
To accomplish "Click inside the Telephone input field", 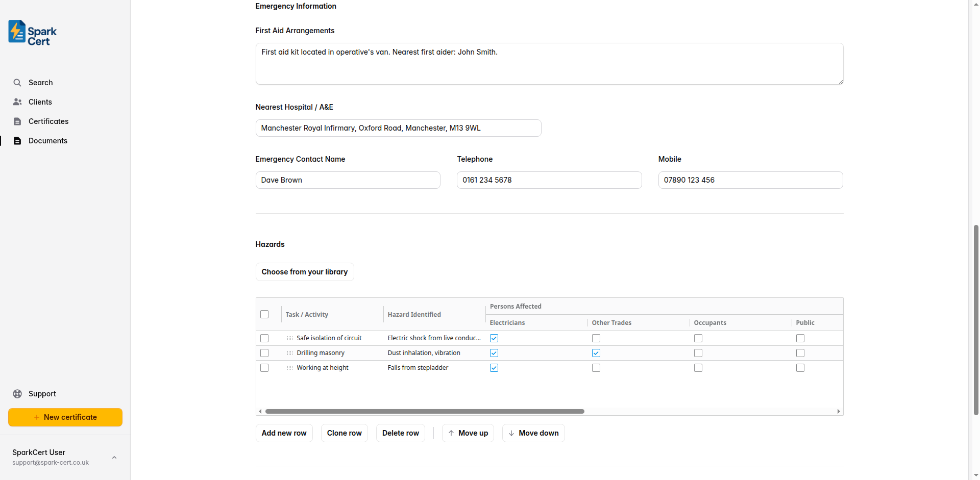I will (x=549, y=180).
